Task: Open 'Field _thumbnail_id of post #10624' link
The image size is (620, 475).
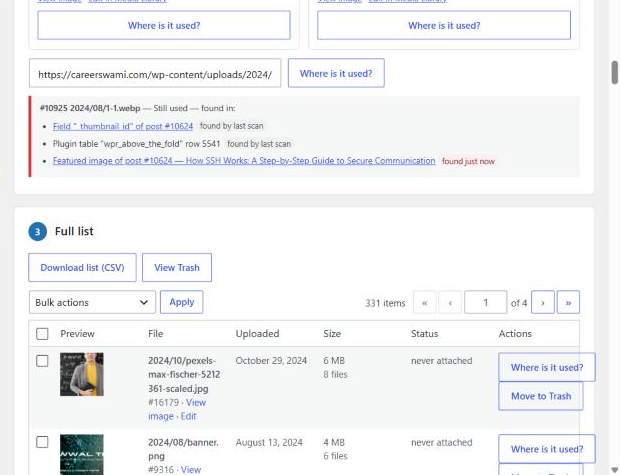Action: [x=123, y=126]
